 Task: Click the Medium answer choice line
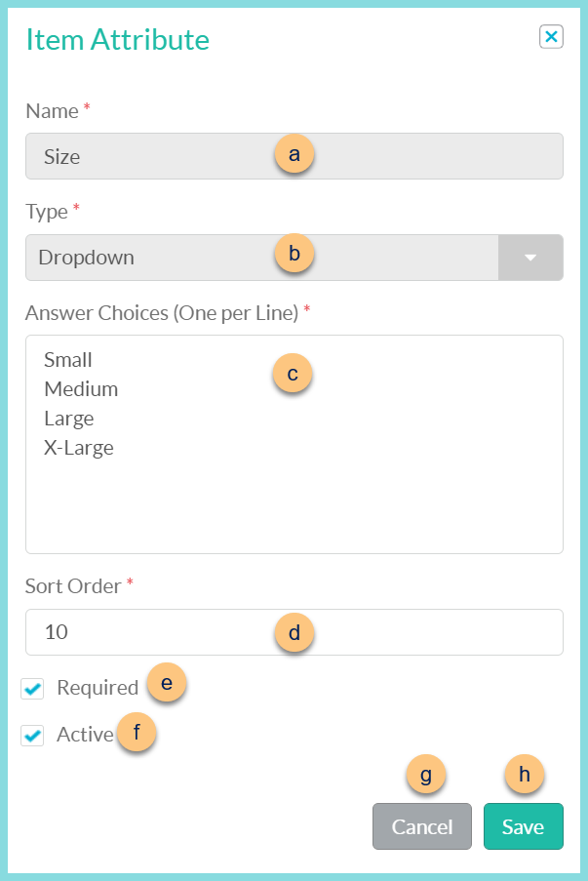(x=80, y=388)
